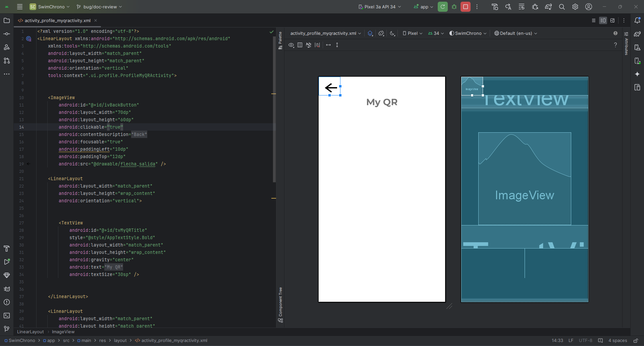Open the App Quality Insights gem icon
This screenshot has height=346, width=644.
(7, 275)
